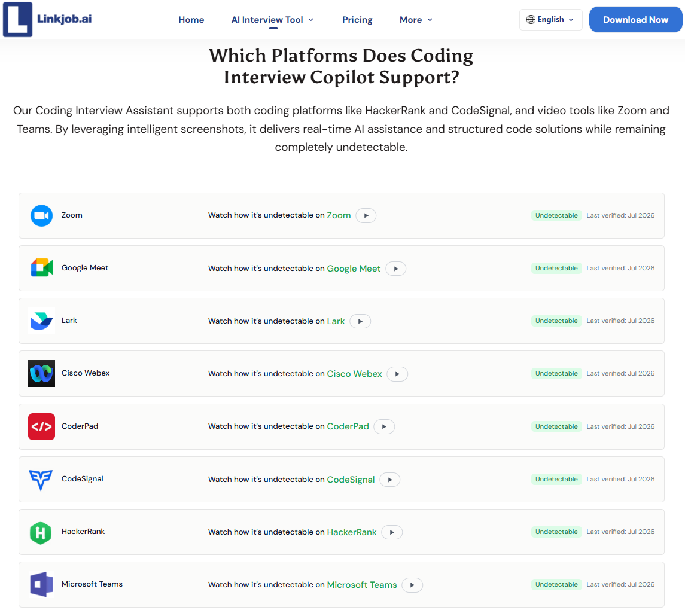The image size is (685, 616).
Task: Open the green CoderPad link
Action: [348, 426]
